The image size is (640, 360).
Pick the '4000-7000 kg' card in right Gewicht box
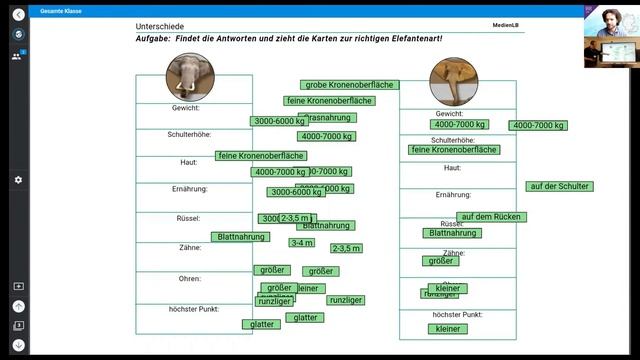[459, 124]
